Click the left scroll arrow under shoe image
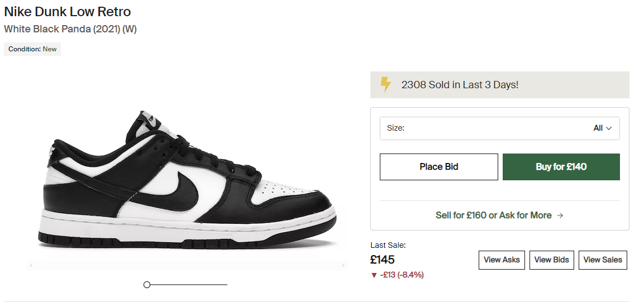 pyautogui.click(x=31, y=265)
